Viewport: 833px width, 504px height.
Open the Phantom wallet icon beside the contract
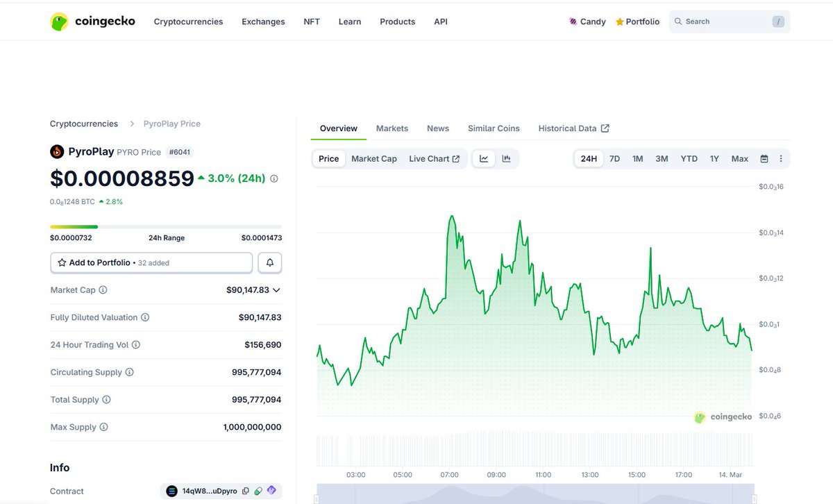(x=271, y=491)
